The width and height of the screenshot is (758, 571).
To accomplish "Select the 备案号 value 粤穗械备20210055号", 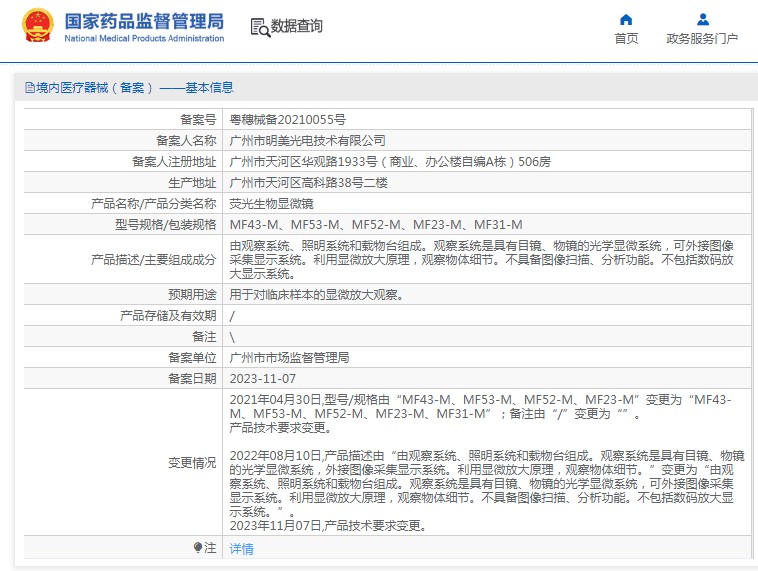I will coord(288,119).
